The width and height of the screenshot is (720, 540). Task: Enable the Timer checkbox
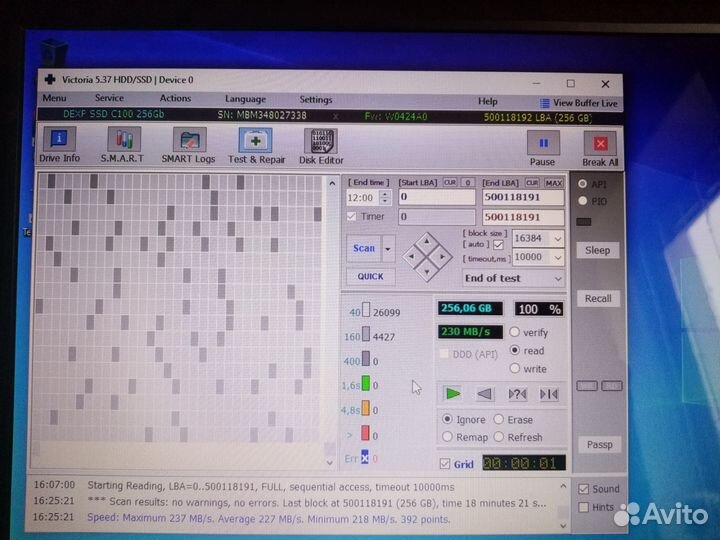pos(351,216)
